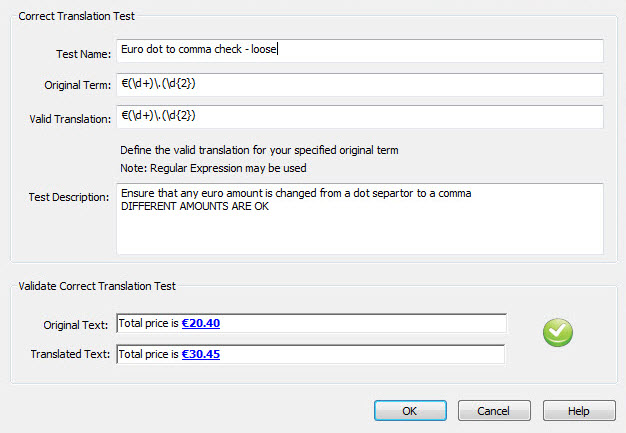
Task: Click the "Test Description:" label
Action: tap(69, 197)
